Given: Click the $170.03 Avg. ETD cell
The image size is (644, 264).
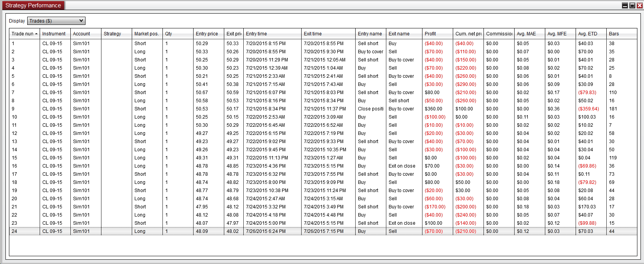Looking at the screenshot, I should coord(587,207).
